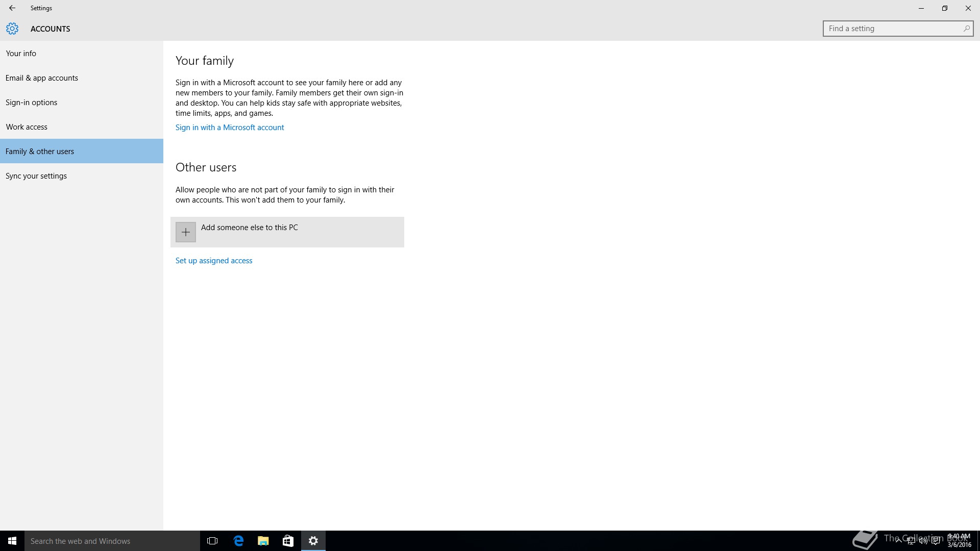Click the Other users heading
Screen dimensions: 980x551
pyautogui.click(x=206, y=167)
